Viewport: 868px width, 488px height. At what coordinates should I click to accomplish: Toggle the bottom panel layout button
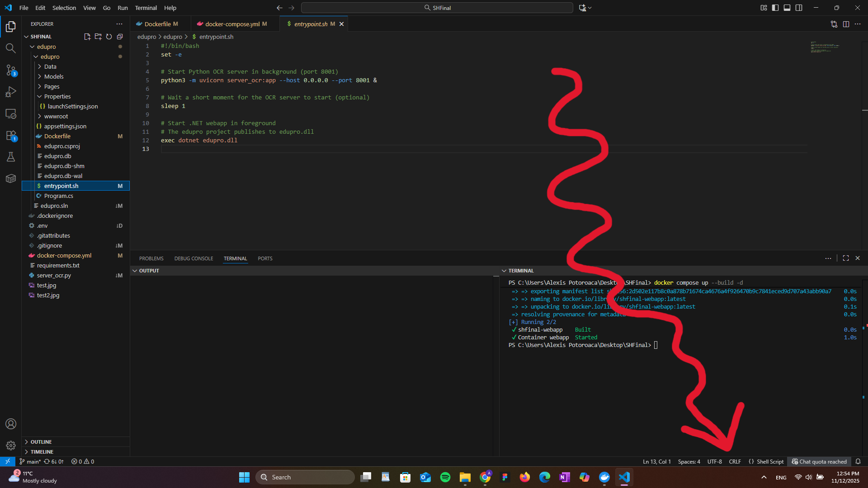[x=787, y=8]
